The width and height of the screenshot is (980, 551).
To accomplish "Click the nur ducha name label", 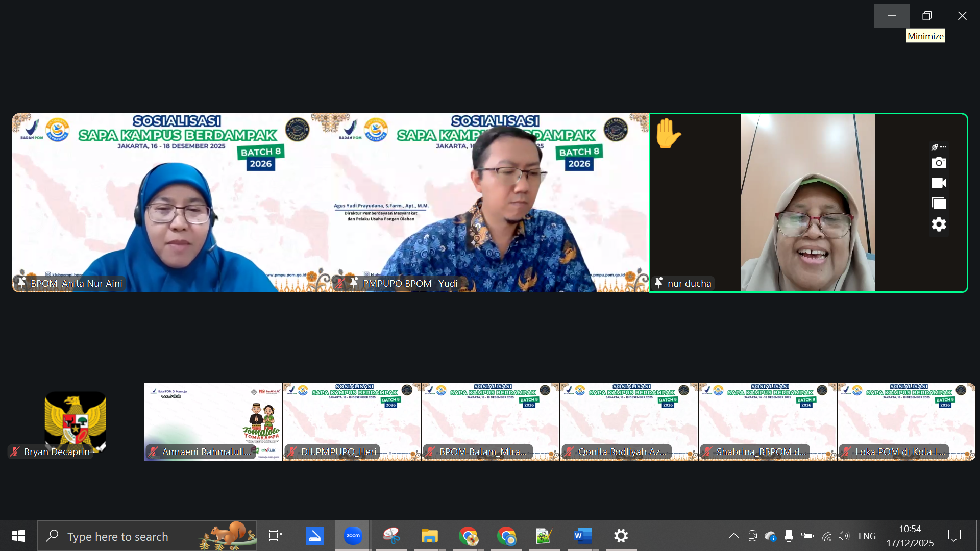I will pyautogui.click(x=689, y=283).
